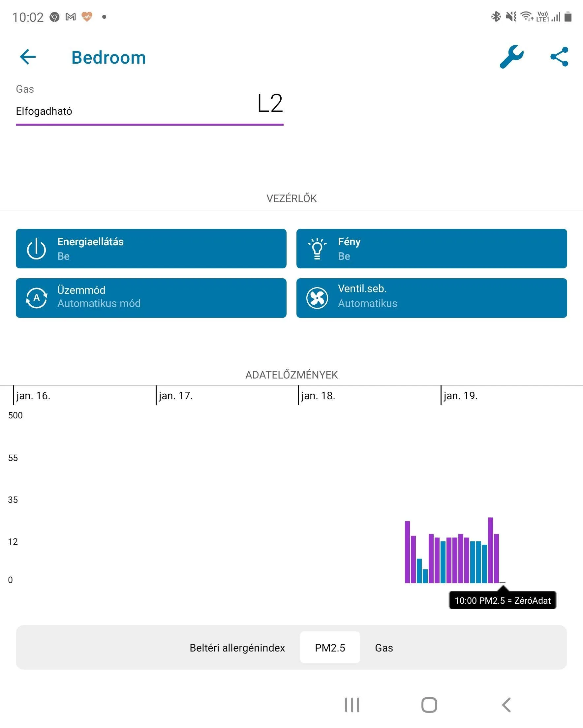Viewport: 583px width, 728px height.
Task: Switch to the Gas history tab
Action: [x=384, y=648]
